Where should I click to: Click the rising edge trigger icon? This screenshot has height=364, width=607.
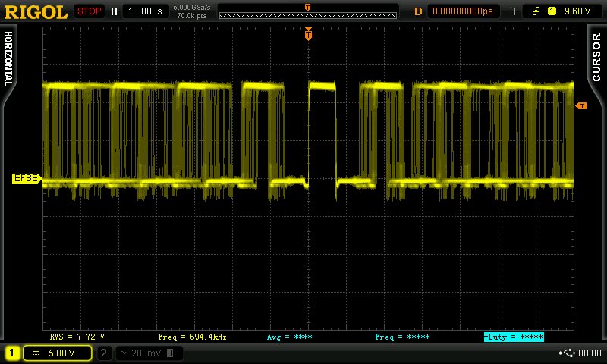pyautogui.click(x=536, y=11)
